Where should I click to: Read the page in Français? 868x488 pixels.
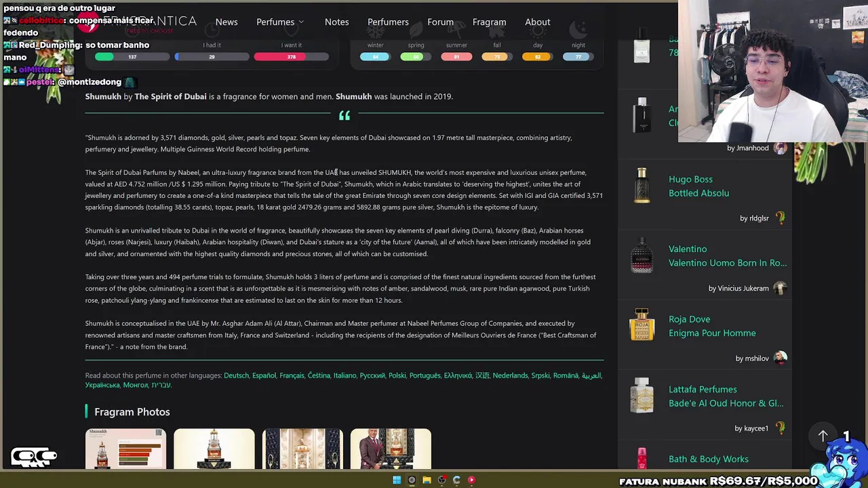click(x=292, y=375)
